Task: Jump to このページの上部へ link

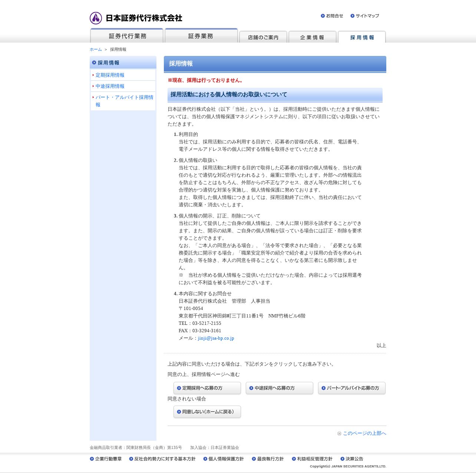Action: pyautogui.click(x=364, y=433)
